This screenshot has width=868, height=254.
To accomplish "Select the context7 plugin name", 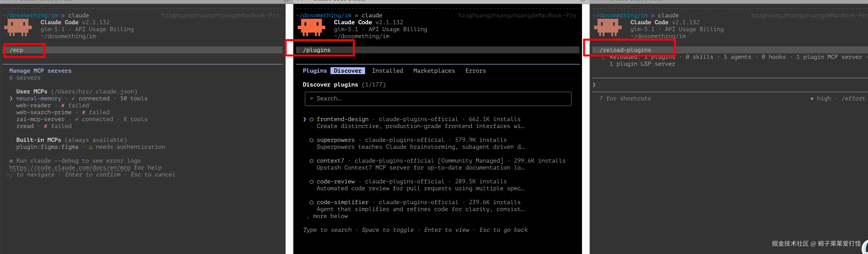I will 331,161.
